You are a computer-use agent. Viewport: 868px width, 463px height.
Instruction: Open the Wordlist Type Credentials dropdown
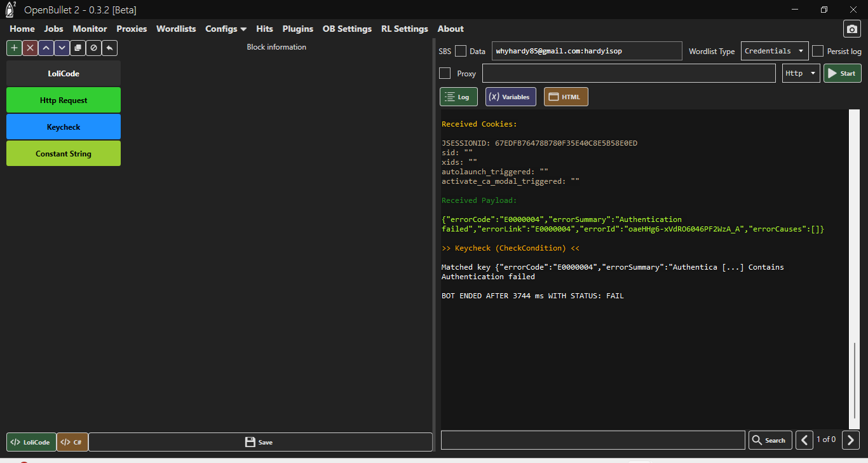[x=774, y=52]
